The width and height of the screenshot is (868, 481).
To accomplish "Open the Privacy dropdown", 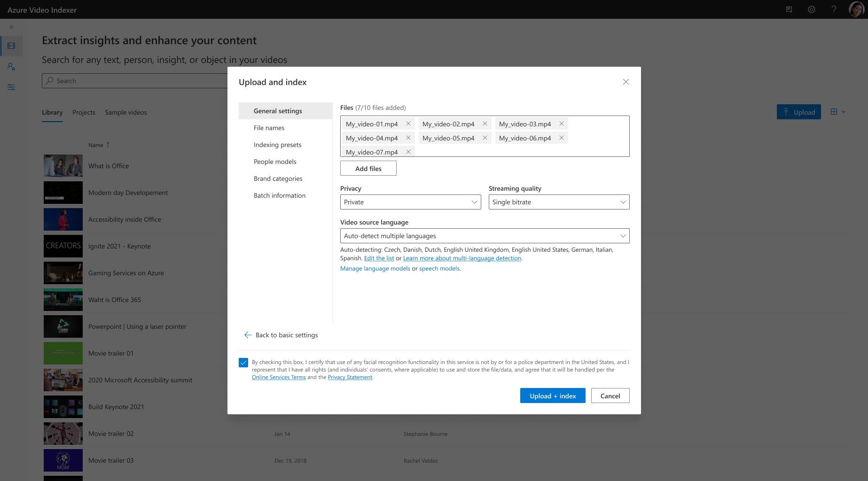I will pyautogui.click(x=411, y=202).
